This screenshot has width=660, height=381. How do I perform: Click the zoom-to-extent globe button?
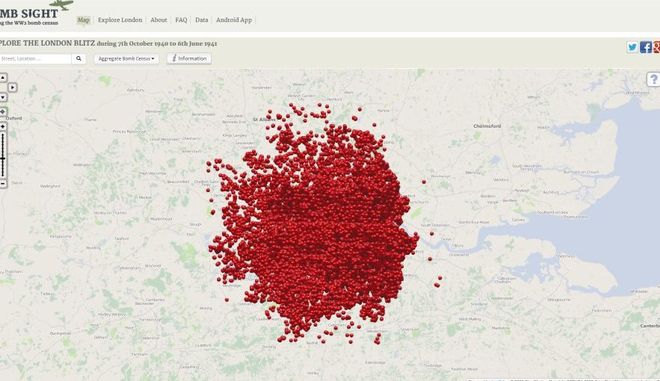tap(3, 112)
